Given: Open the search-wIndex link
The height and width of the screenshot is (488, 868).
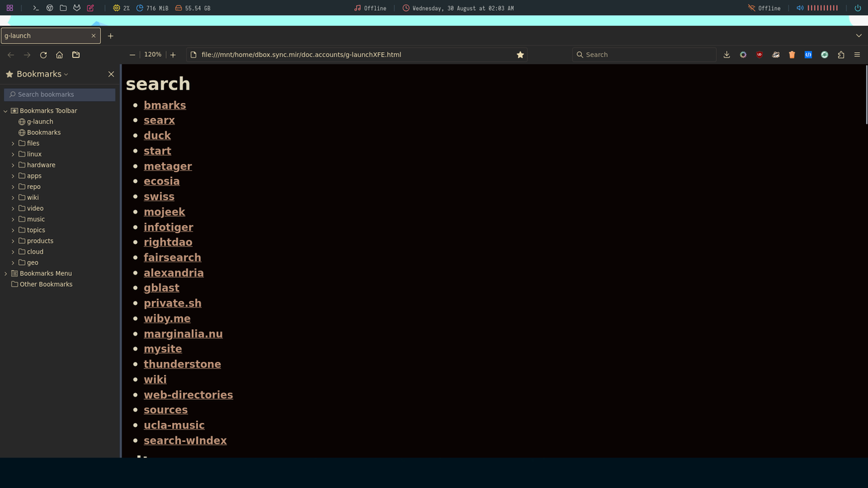Looking at the screenshot, I should [x=185, y=441].
